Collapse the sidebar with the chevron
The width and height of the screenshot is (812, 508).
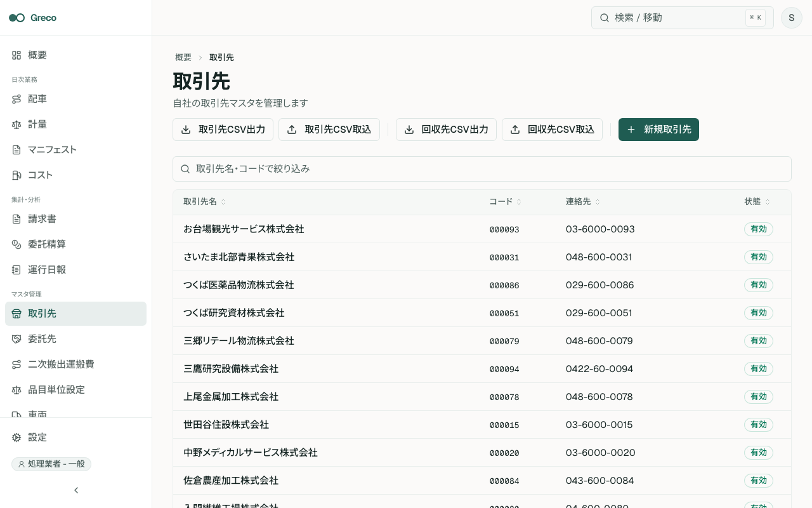(76, 490)
